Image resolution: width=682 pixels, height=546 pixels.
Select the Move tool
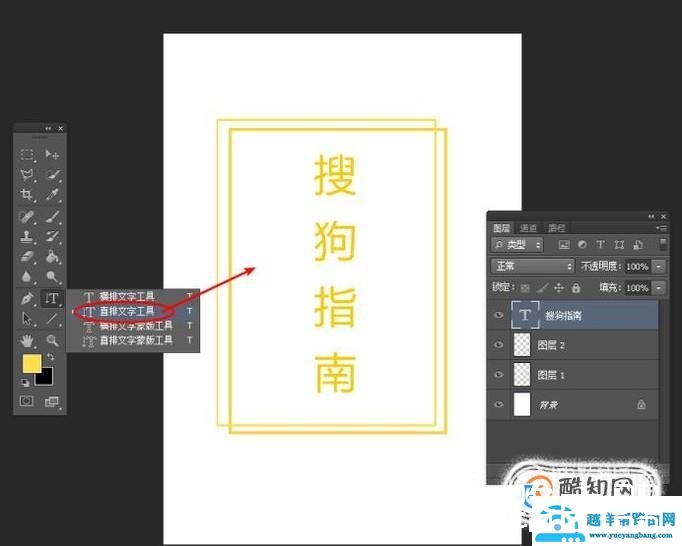coord(52,154)
